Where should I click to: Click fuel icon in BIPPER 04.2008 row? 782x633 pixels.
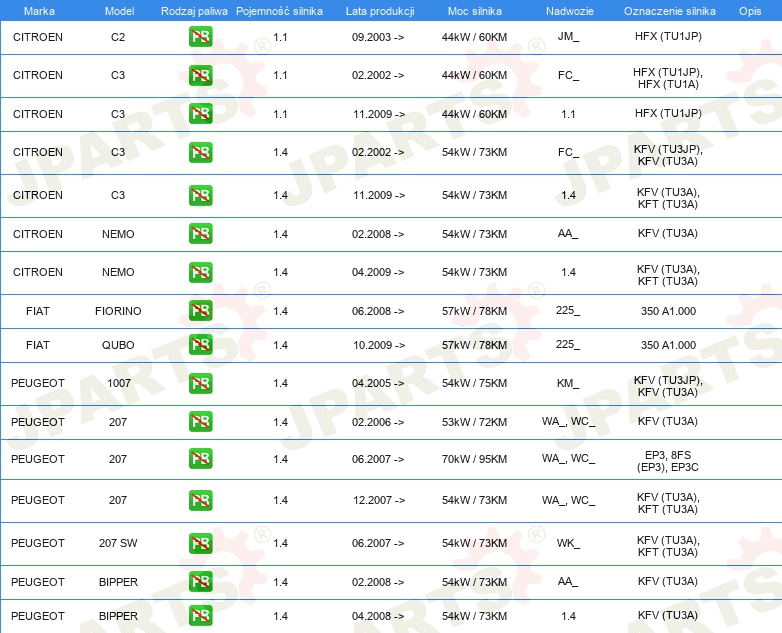pos(200,615)
